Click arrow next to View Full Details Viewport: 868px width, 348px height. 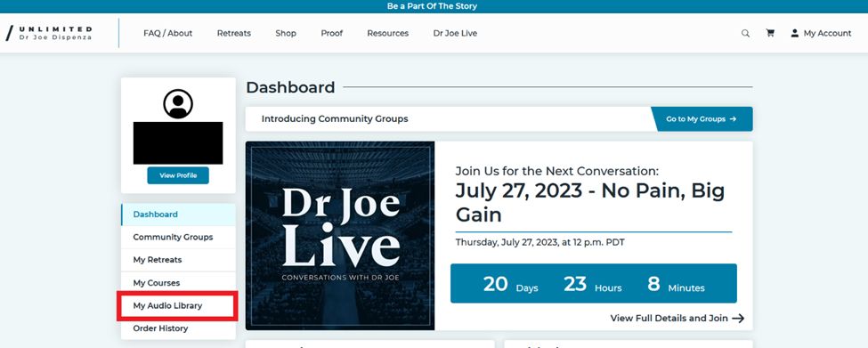click(738, 318)
